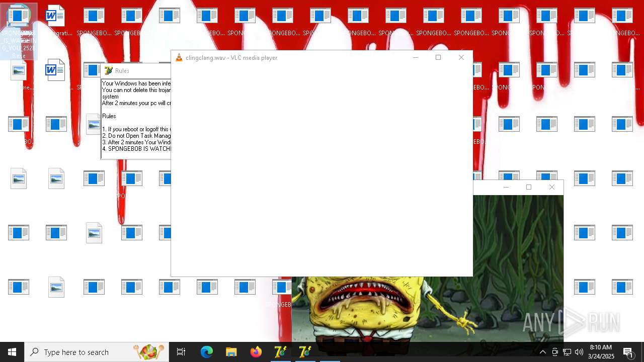Click the empty VLC video area
Viewport: 644px width, 362px height.
(322, 170)
